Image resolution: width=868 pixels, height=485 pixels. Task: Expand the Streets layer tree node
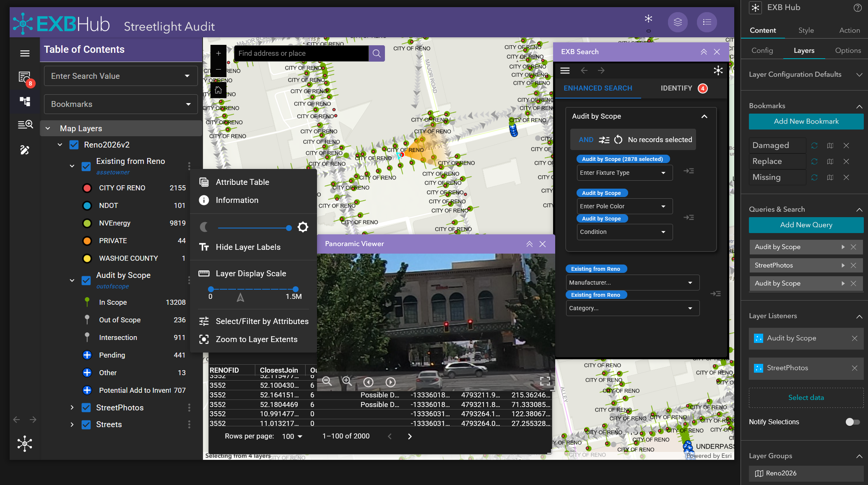pyautogui.click(x=72, y=425)
